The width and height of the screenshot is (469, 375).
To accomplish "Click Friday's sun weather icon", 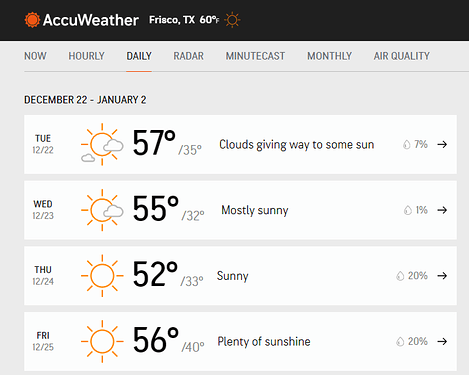I will [x=102, y=341].
